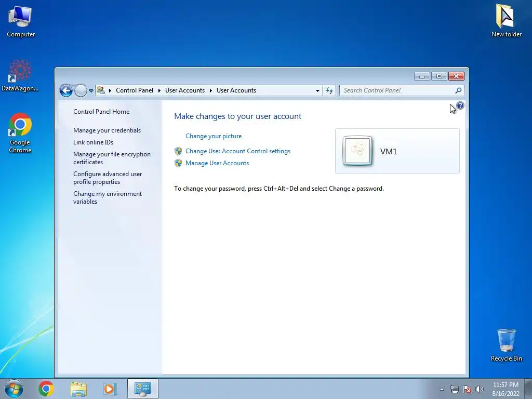532x399 pixels.
Task: Open the Windows Start menu
Action: (14, 389)
